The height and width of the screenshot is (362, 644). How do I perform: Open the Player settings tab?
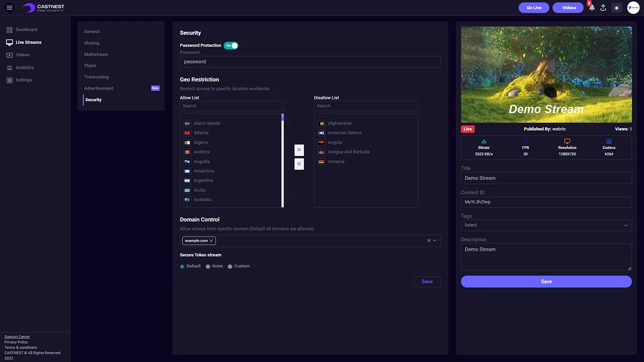tap(91, 65)
